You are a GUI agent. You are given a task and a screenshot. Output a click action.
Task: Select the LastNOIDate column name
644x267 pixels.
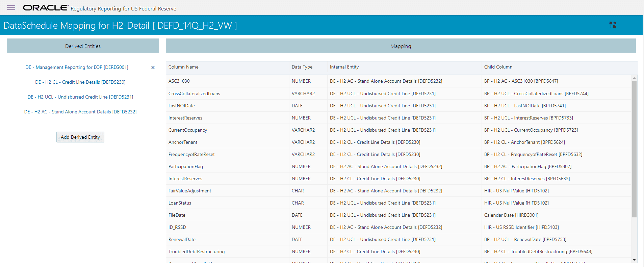[x=182, y=106]
